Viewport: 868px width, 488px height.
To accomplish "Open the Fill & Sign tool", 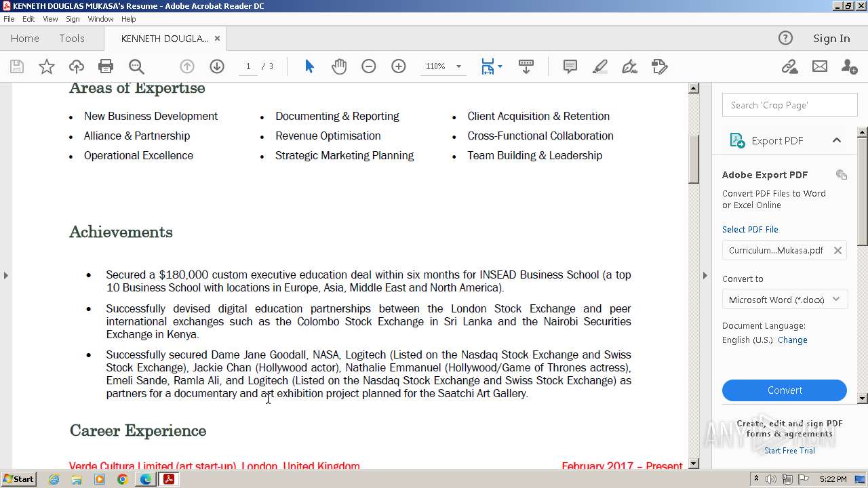I will (630, 66).
